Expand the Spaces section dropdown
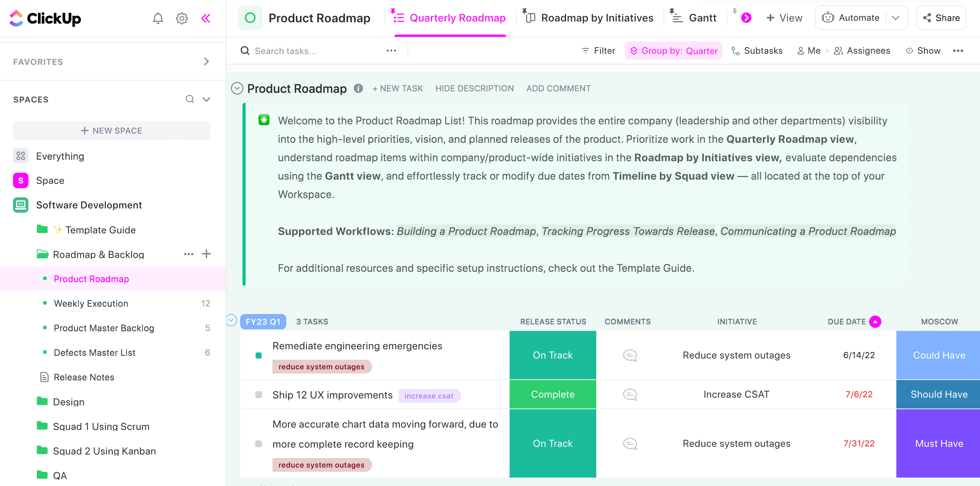Viewport: 980px width, 486px height. [x=206, y=99]
